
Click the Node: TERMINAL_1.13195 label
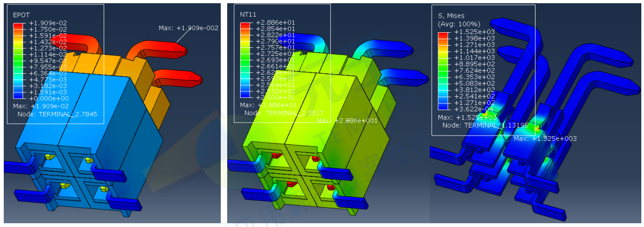pyautogui.click(x=484, y=125)
